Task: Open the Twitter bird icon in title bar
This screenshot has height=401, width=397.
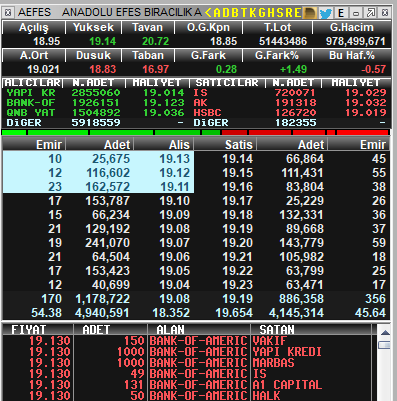Action: pyautogui.click(x=326, y=13)
